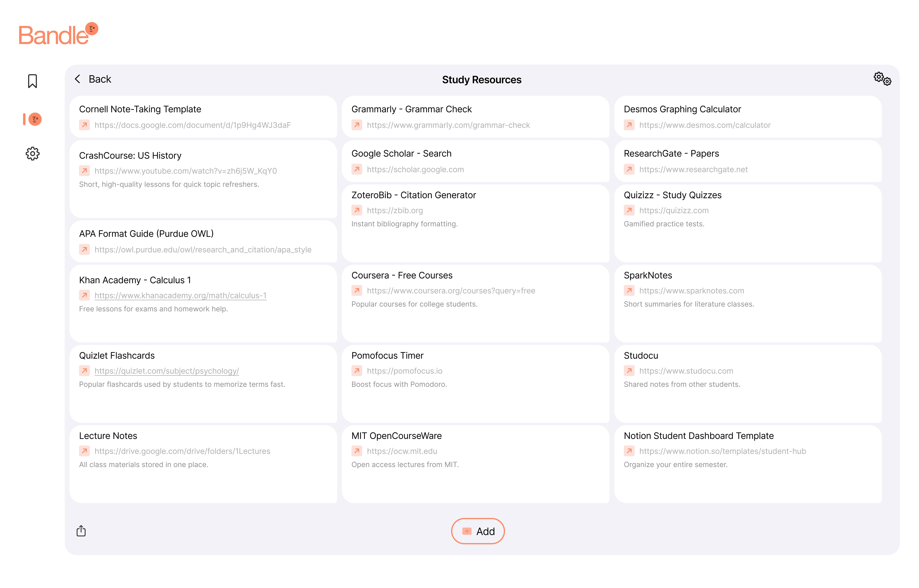
Task: Select the Pomofocus Timer title
Action: tap(387, 356)
